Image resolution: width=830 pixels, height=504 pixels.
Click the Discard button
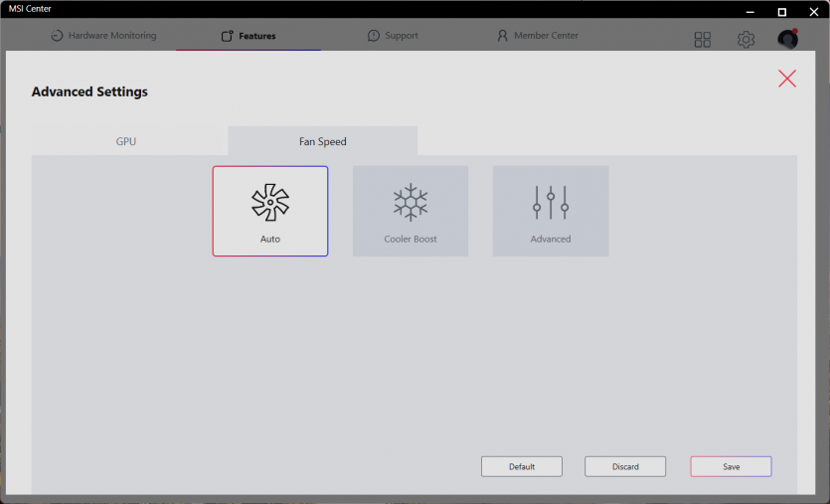coord(625,466)
